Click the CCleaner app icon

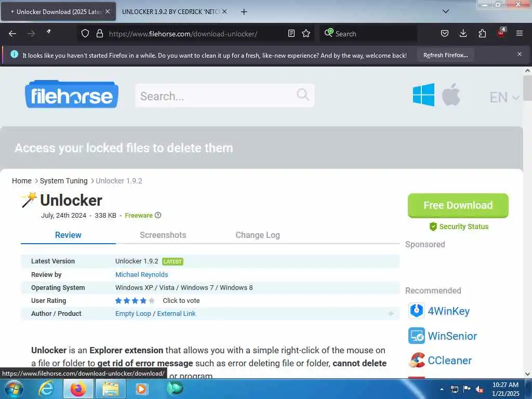pyautogui.click(x=416, y=361)
